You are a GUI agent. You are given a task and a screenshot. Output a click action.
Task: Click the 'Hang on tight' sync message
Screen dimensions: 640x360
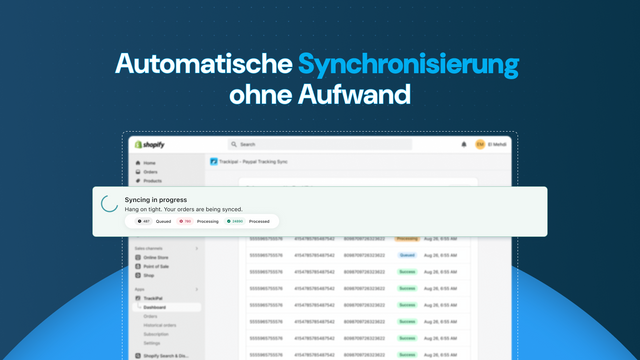tap(183, 209)
